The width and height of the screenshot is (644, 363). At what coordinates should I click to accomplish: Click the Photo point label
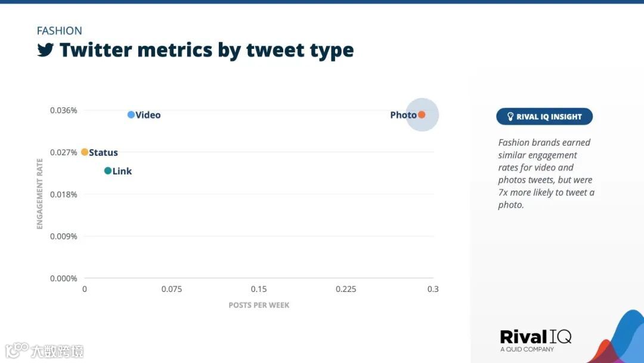403,115
